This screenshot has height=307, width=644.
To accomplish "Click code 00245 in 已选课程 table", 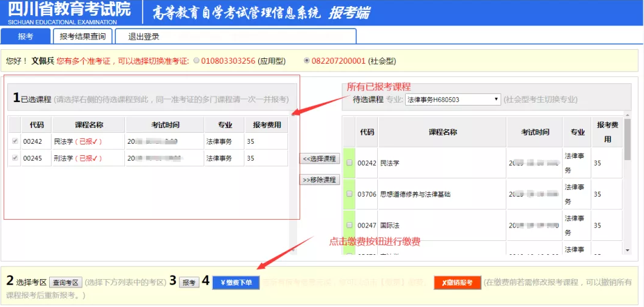I will 33,158.
